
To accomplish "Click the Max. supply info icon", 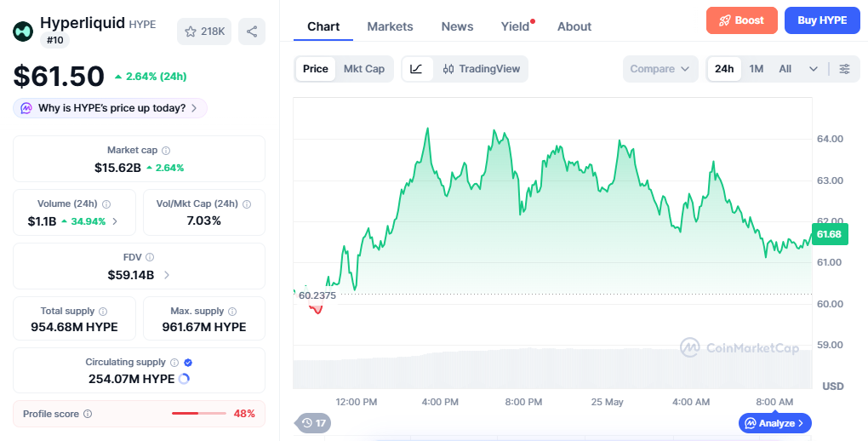I will 232,312.
